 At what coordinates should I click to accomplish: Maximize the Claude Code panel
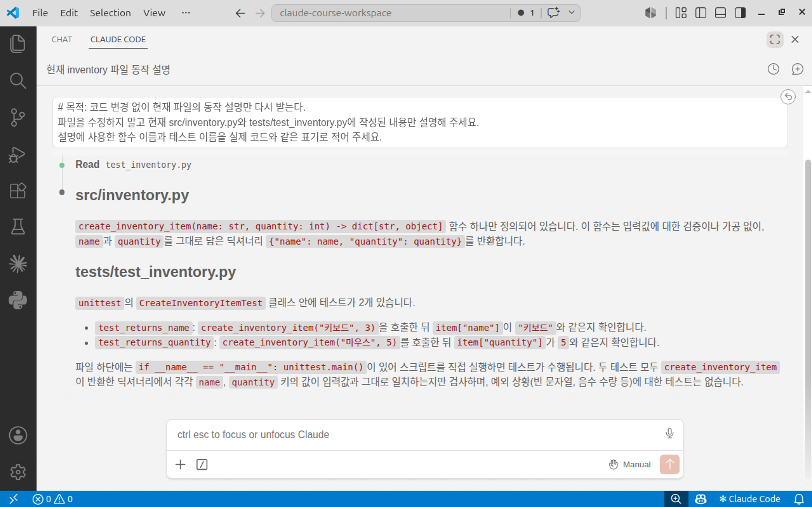(775, 39)
